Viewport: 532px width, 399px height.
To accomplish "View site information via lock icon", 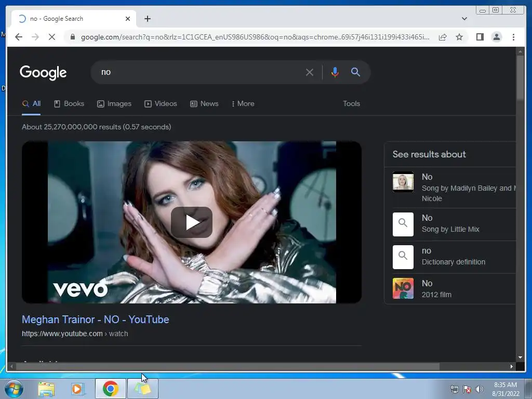I will point(73,37).
